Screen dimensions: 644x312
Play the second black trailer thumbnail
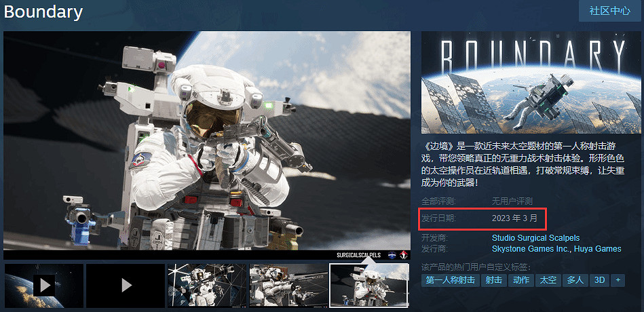[126, 286]
